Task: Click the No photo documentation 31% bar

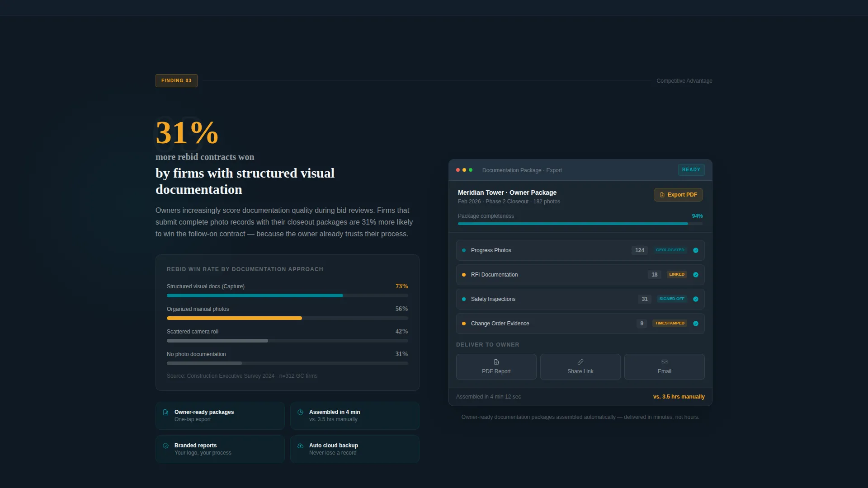Action: (287, 363)
